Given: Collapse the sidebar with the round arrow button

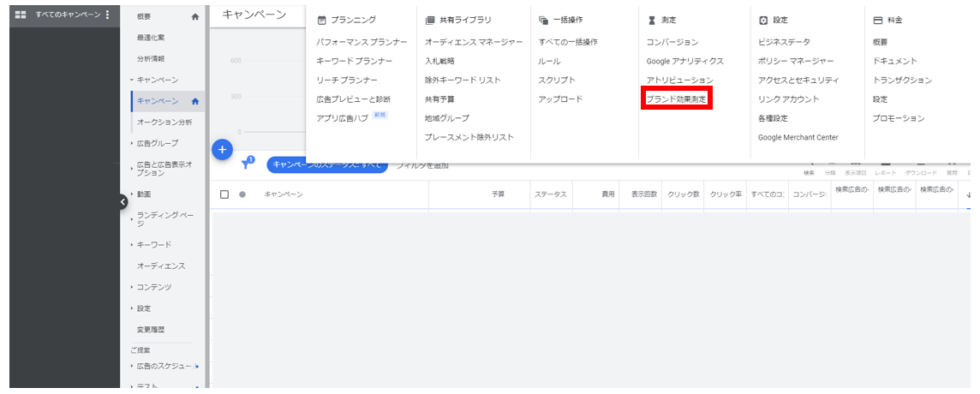Looking at the screenshot, I should click(x=123, y=201).
